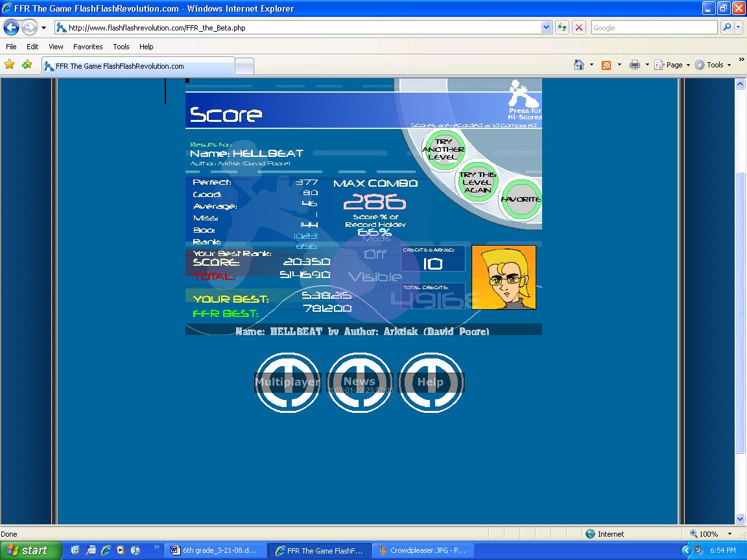
Task: Open the Help circular icon
Action: click(431, 382)
